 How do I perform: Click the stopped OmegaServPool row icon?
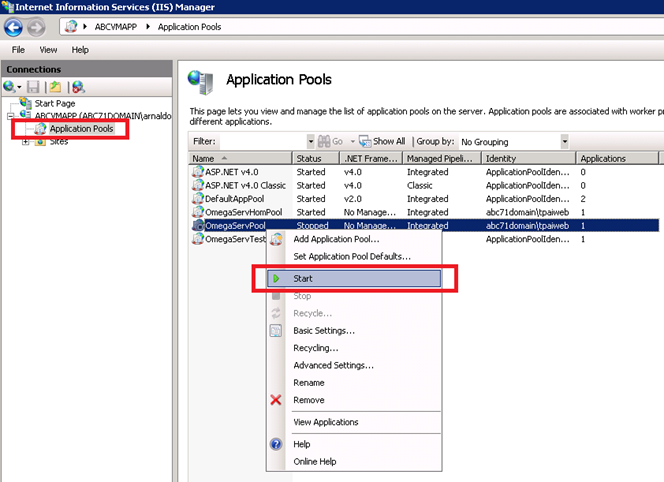198,225
